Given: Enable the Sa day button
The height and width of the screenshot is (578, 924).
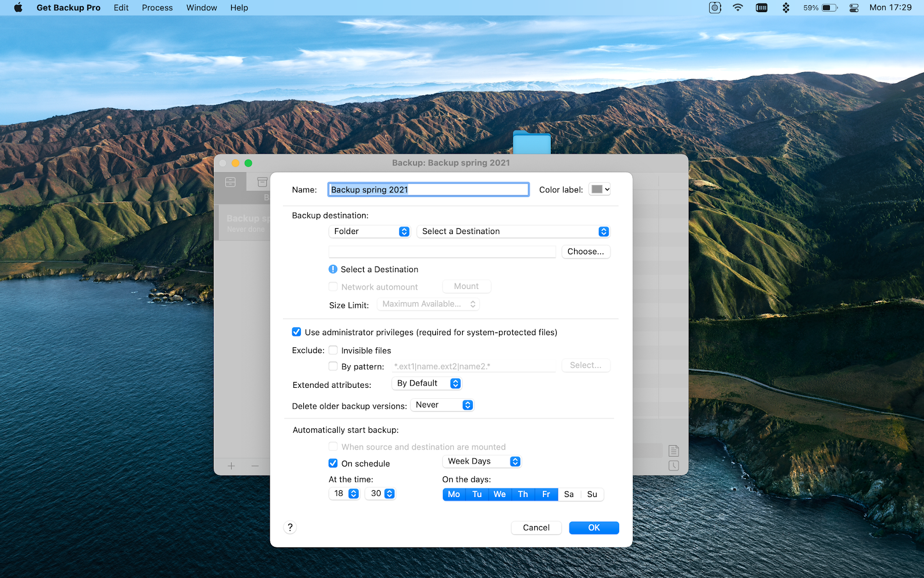Looking at the screenshot, I should pos(569,494).
